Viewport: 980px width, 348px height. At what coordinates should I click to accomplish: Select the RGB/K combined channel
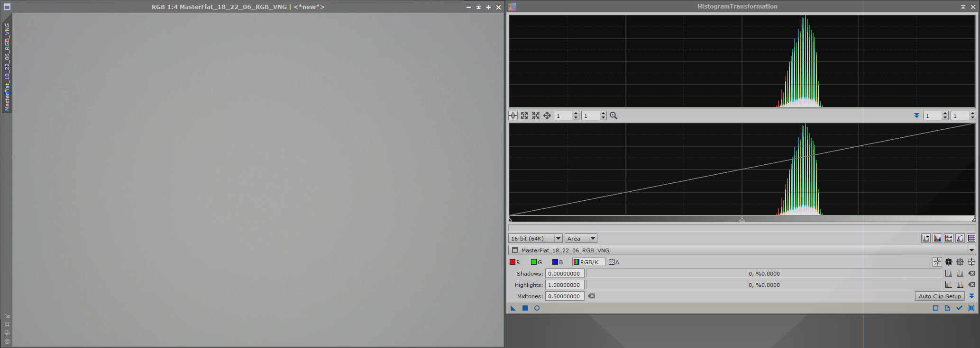(588, 262)
